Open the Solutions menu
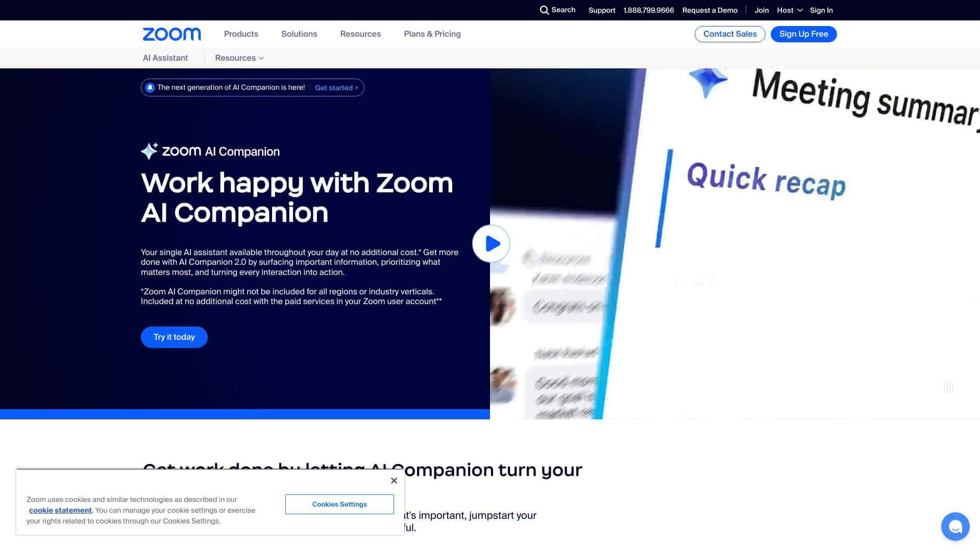 tap(299, 34)
